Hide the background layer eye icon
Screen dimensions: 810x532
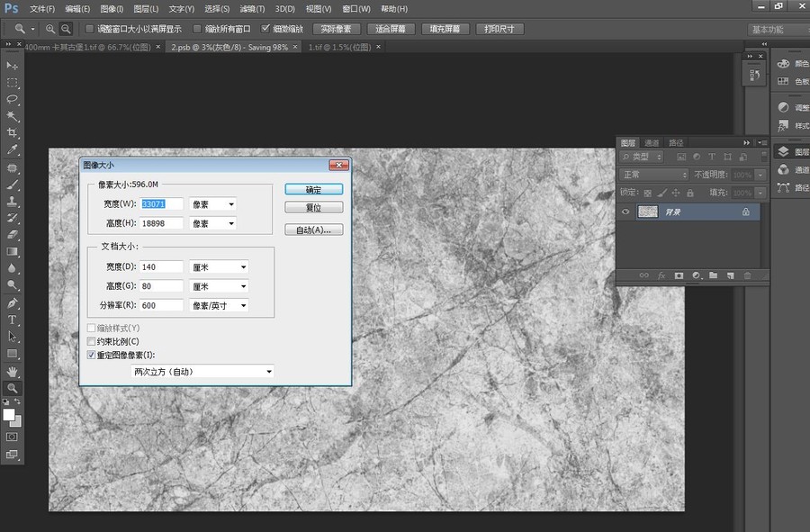(625, 212)
